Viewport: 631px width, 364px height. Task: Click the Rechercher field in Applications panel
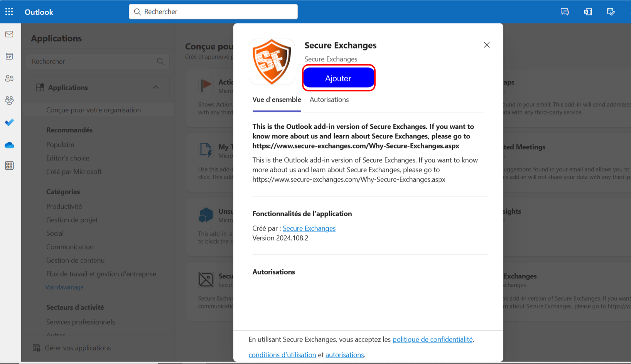98,61
